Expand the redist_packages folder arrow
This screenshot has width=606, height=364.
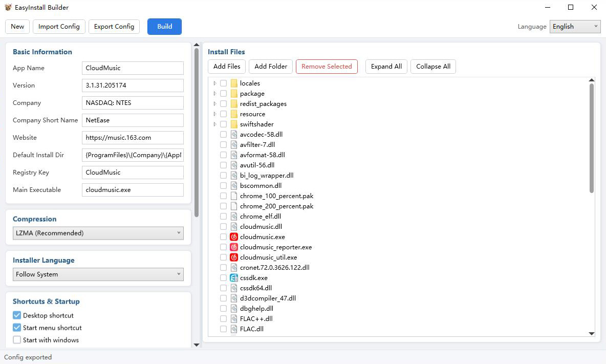[x=215, y=103]
